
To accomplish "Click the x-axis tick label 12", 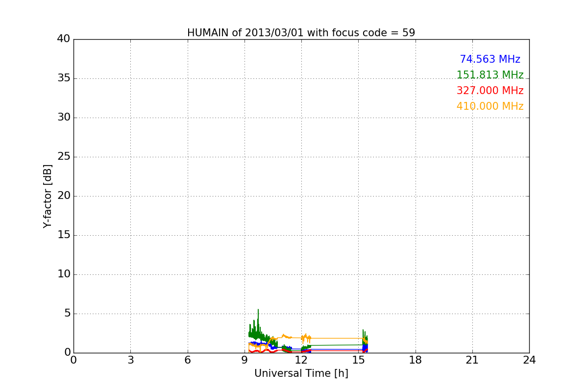I will tap(301, 360).
